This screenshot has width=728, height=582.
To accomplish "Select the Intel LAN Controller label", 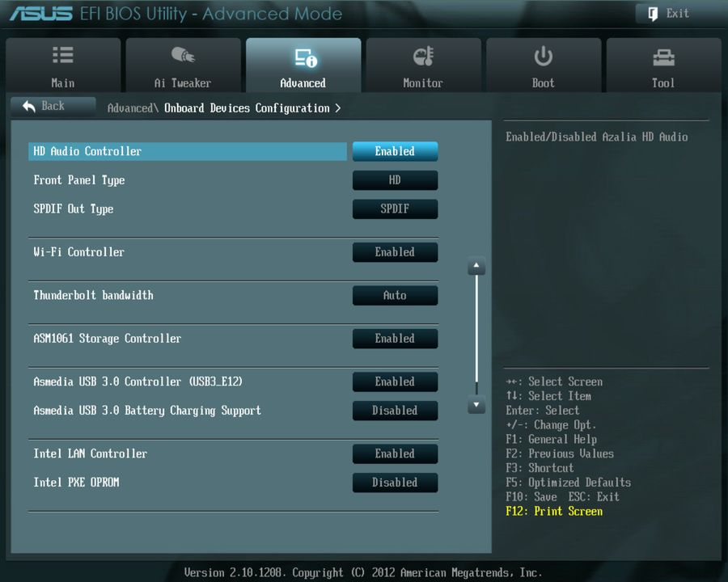I will [x=90, y=453].
